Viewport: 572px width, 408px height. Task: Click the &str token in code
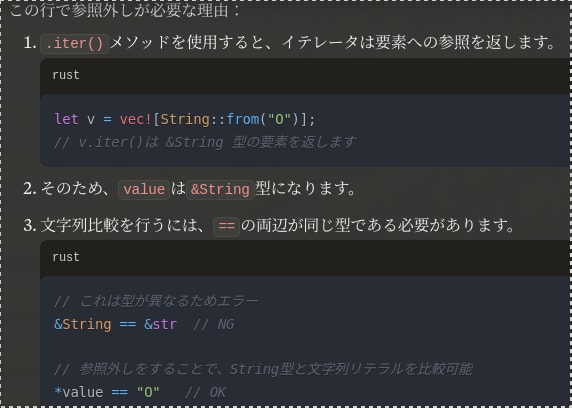pyautogui.click(x=161, y=324)
